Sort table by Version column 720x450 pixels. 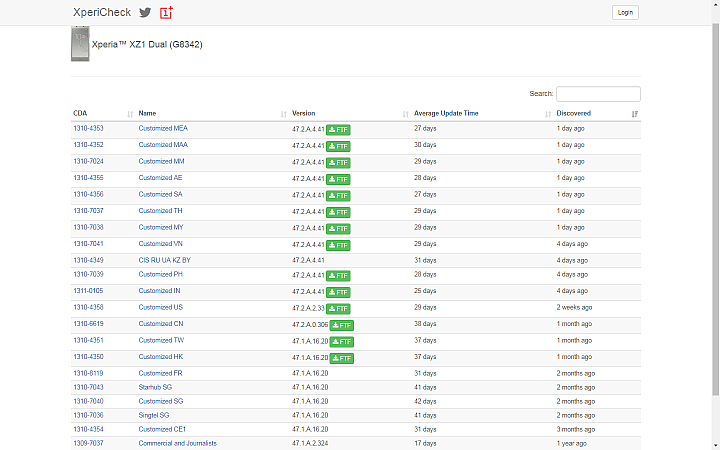pos(350,113)
